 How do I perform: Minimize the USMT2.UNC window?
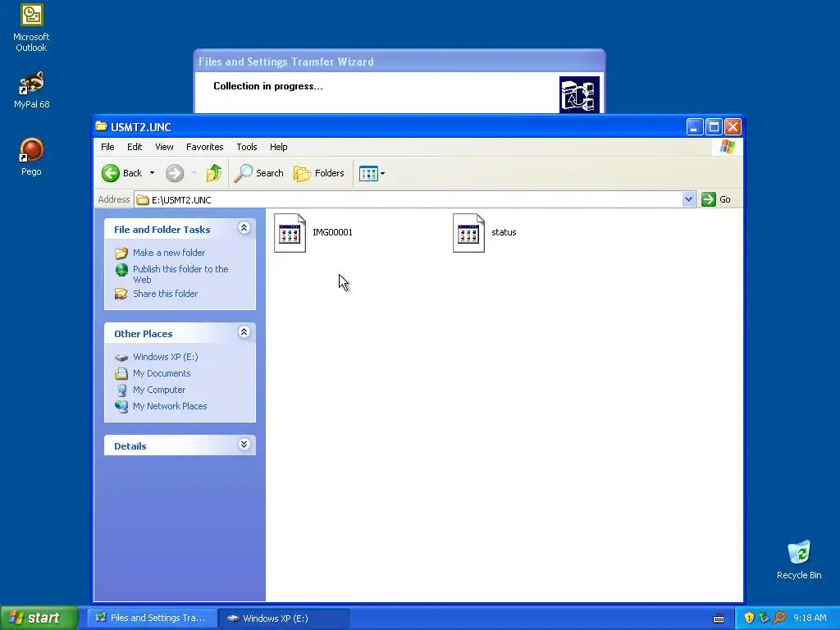pyautogui.click(x=695, y=127)
